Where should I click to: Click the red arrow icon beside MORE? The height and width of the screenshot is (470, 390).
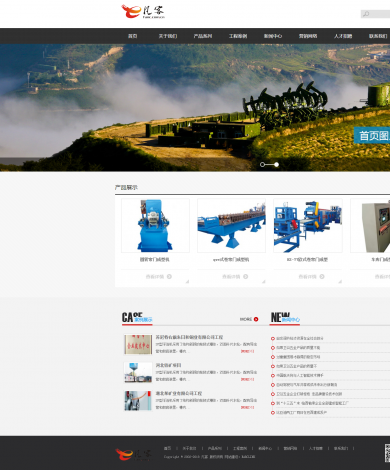[x=256, y=319]
